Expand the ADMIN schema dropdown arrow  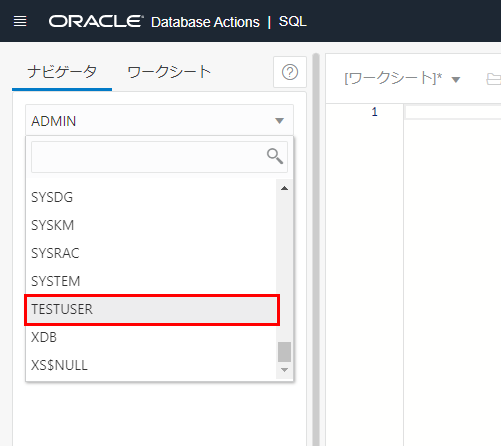pyautogui.click(x=279, y=121)
